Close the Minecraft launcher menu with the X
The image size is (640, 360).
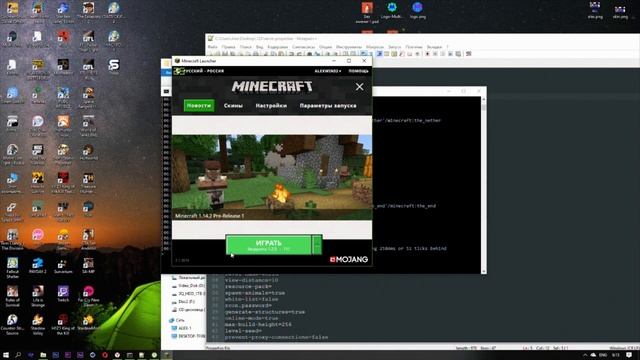pos(359,87)
